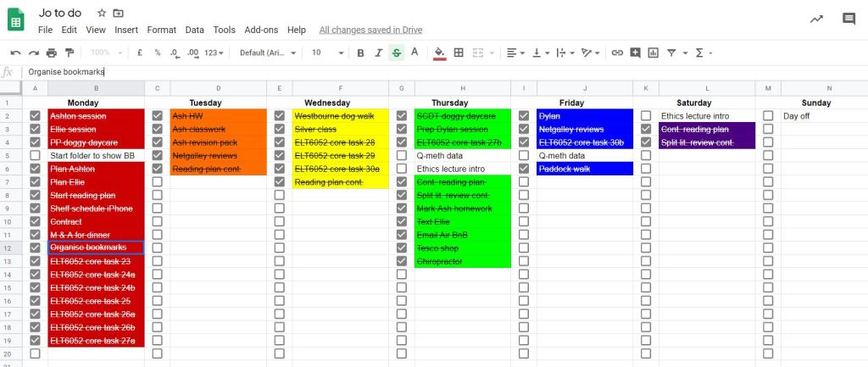Toggle strikethrough formatting button
The width and height of the screenshot is (868, 367).
[397, 53]
